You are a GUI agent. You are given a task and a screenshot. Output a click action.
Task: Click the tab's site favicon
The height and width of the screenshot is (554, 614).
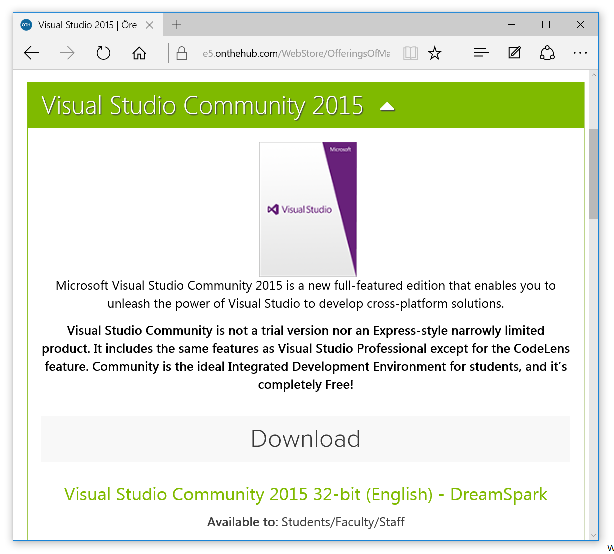point(26,25)
